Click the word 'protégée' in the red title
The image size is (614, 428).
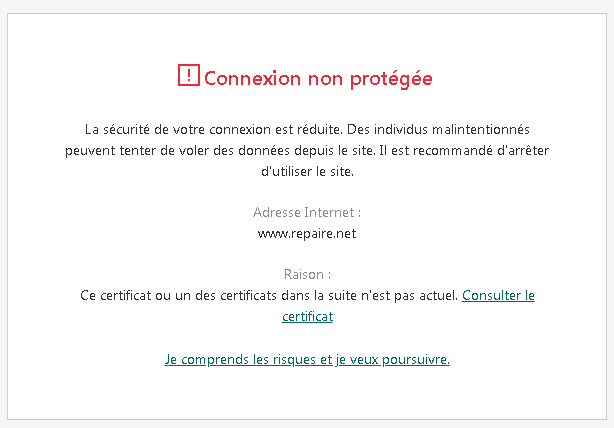[391, 79]
